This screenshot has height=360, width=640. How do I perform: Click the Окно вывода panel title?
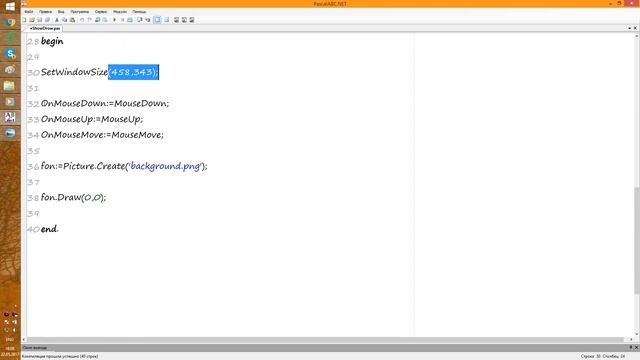(35, 348)
